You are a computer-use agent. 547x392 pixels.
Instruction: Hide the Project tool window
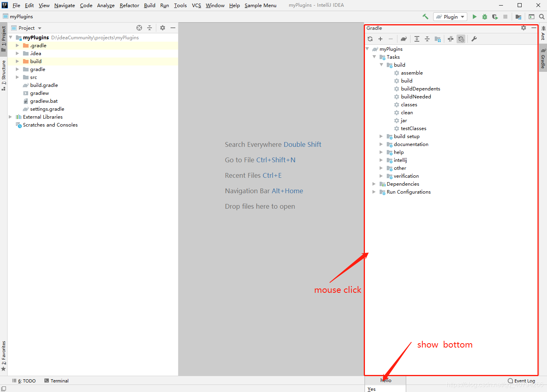(x=173, y=28)
